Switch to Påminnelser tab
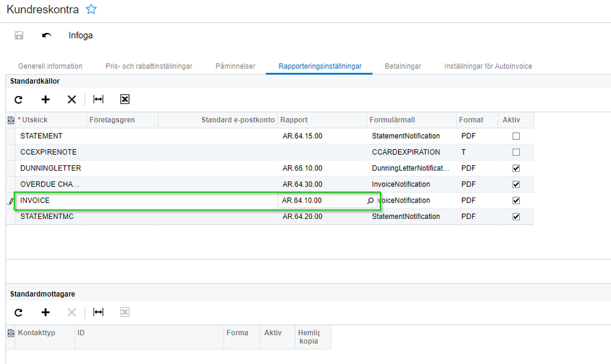Image resolution: width=611 pixels, height=364 pixels. [x=235, y=66]
